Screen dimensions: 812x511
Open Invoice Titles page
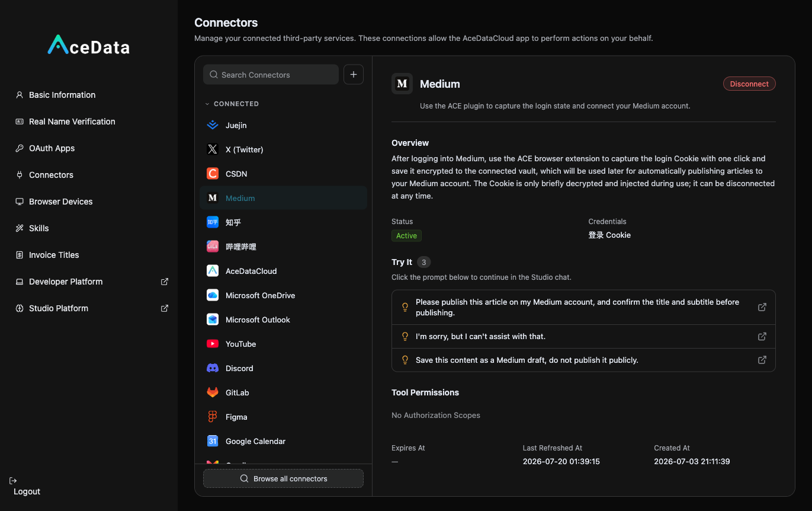54,255
